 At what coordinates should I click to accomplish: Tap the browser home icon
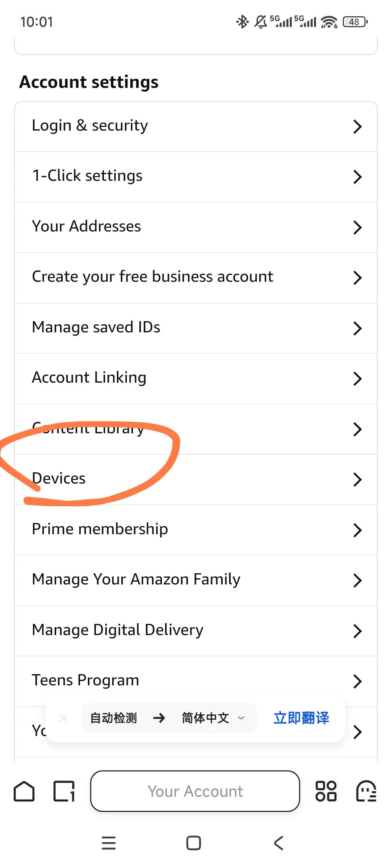click(24, 791)
